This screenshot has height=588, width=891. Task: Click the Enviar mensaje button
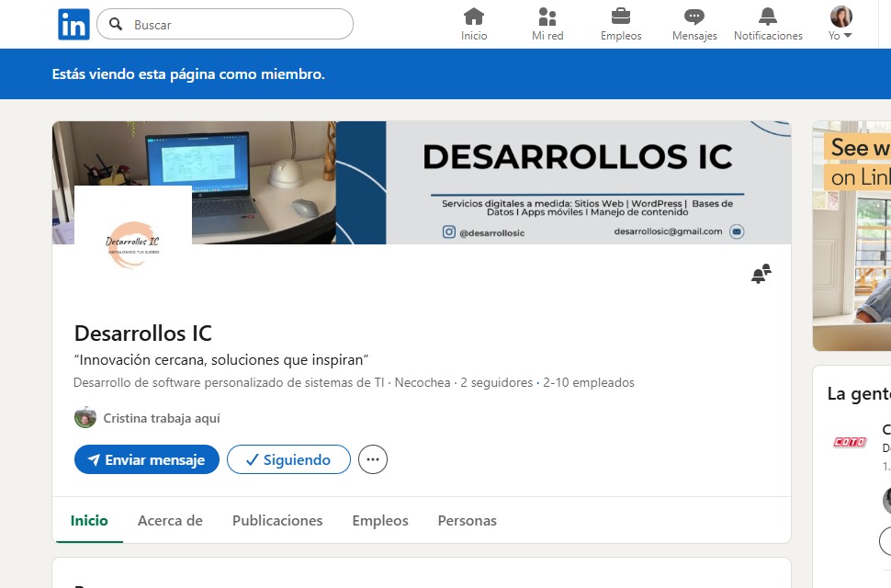146,459
